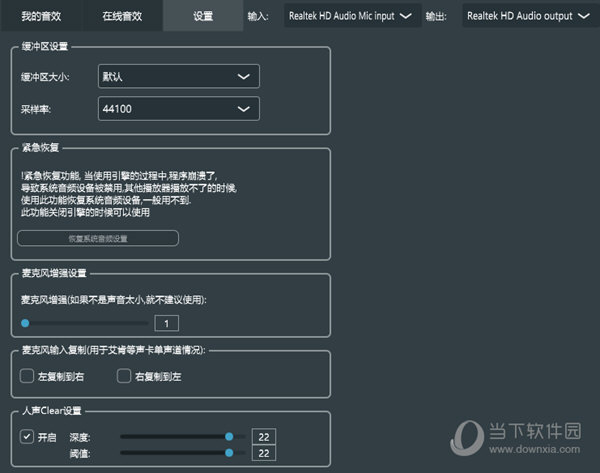The width and height of the screenshot is (600, 473).
Task: Click the 紧急恢复 group title
Action: pyautogui.click(x=41, y=147)
